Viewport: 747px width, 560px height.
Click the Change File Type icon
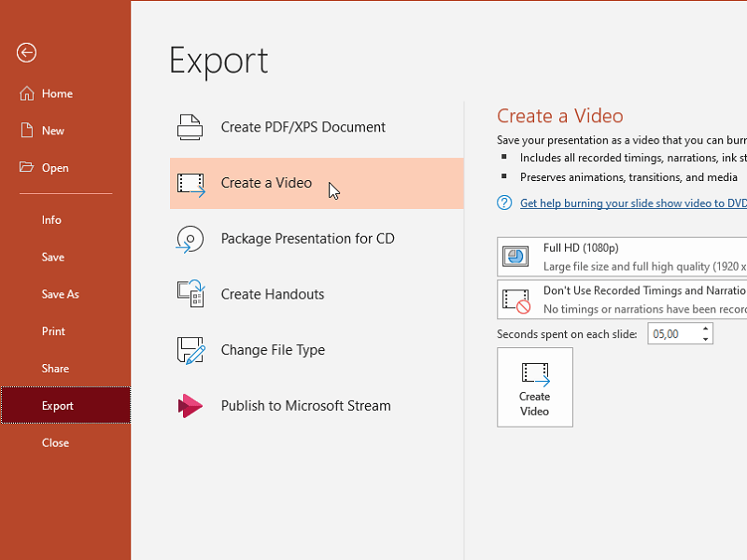pyautogui.click(x=190, y=350)
